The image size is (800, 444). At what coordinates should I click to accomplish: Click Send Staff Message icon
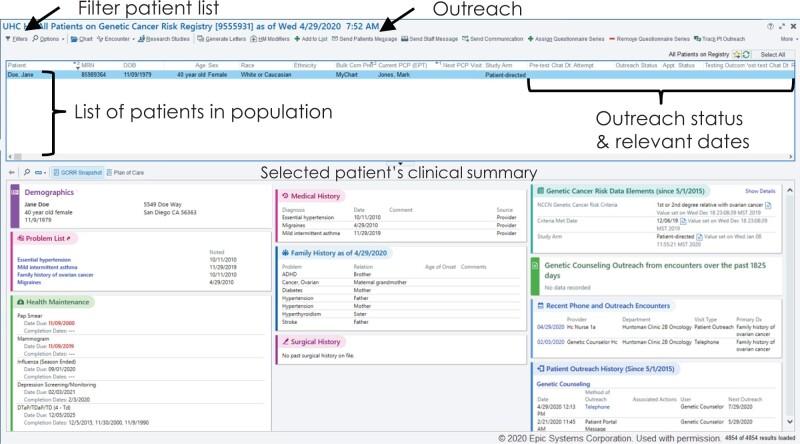coord(432,38)
